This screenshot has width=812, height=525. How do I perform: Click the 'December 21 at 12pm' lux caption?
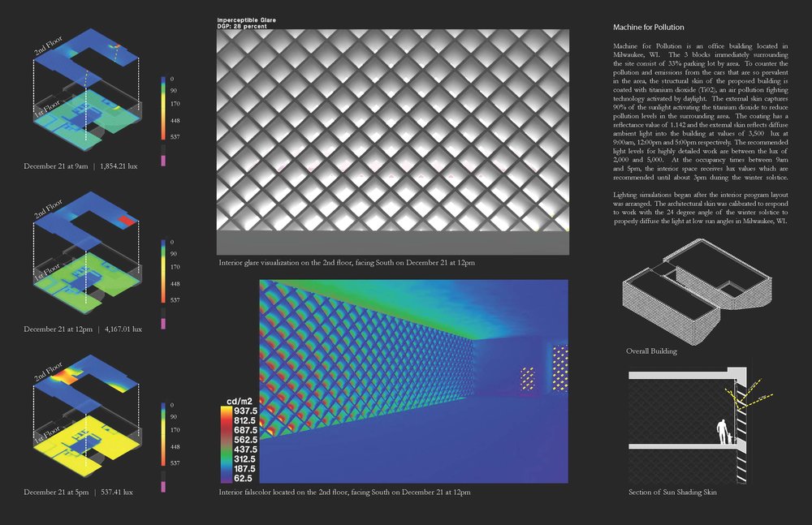[83, 329]
